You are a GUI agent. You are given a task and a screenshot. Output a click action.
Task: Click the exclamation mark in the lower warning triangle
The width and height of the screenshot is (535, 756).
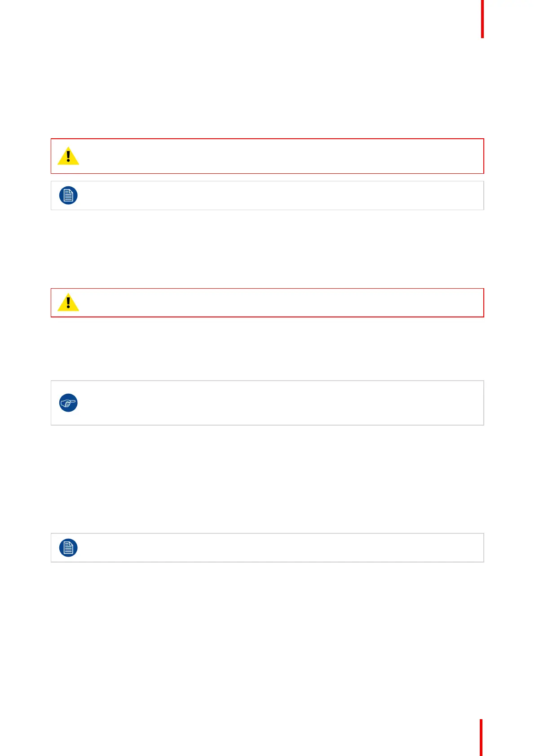pos(68,303)
